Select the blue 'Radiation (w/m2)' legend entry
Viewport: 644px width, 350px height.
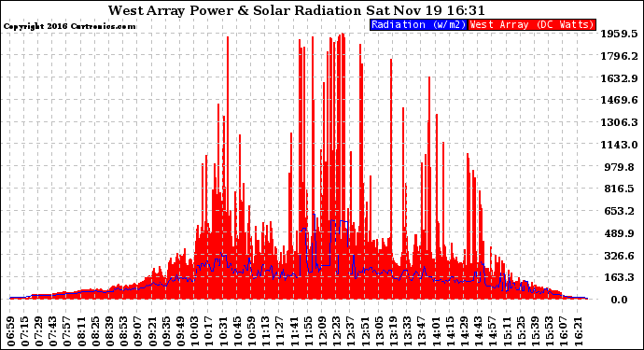[x=418, y=24]
